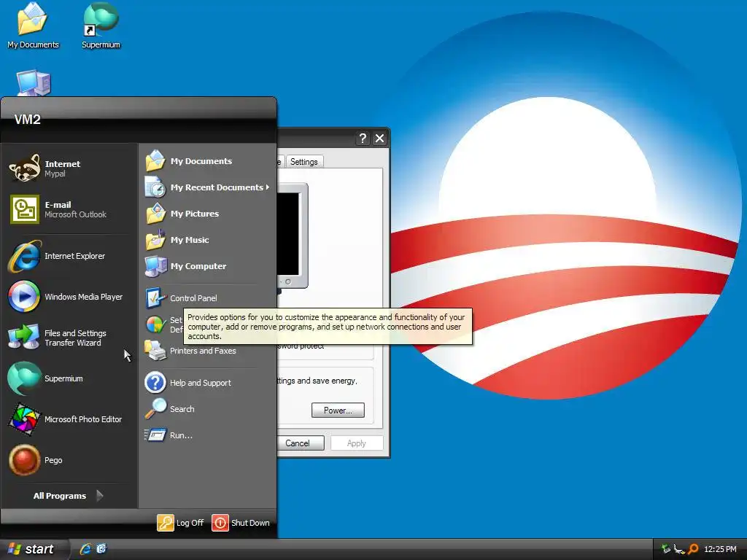Open Set Program Access and Defaults icon
The width and height of the screenshot is (747, 560).
155,324
